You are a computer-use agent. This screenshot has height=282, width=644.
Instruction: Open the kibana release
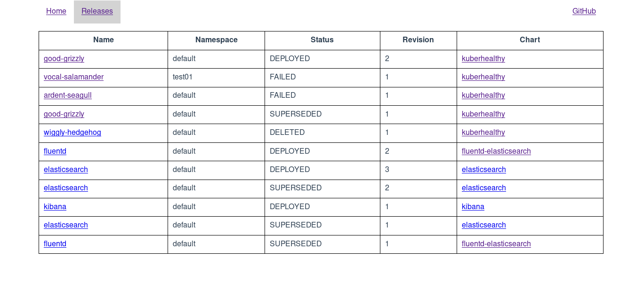click(x=55, y=206)
